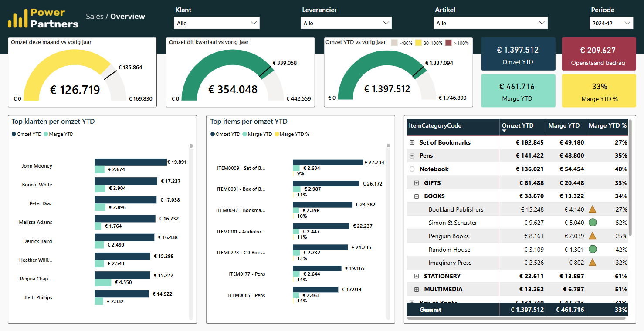The image size is (644, 331).
Task: Click the category table horizontal scrollbar
Action: (515, 318)
